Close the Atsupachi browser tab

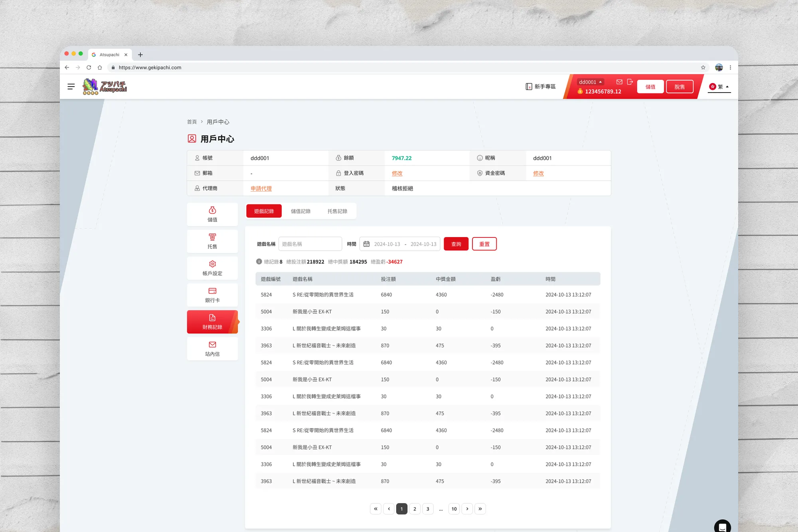point(126,55)
